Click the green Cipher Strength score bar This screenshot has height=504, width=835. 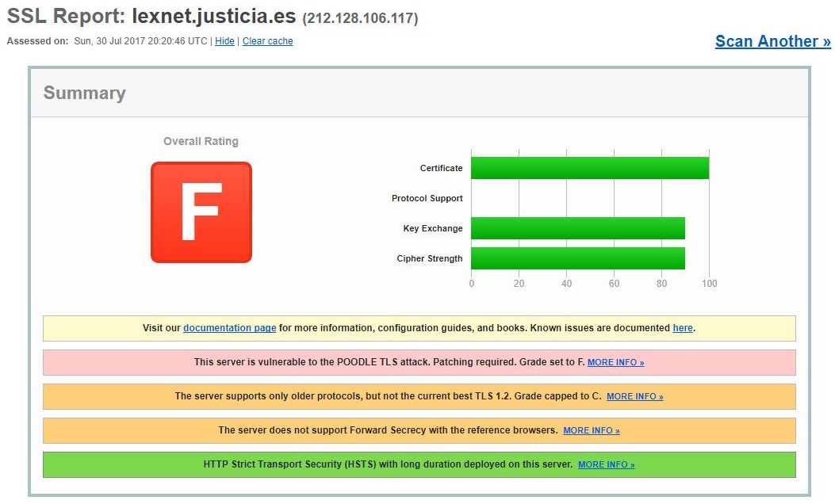coord(577,258)
